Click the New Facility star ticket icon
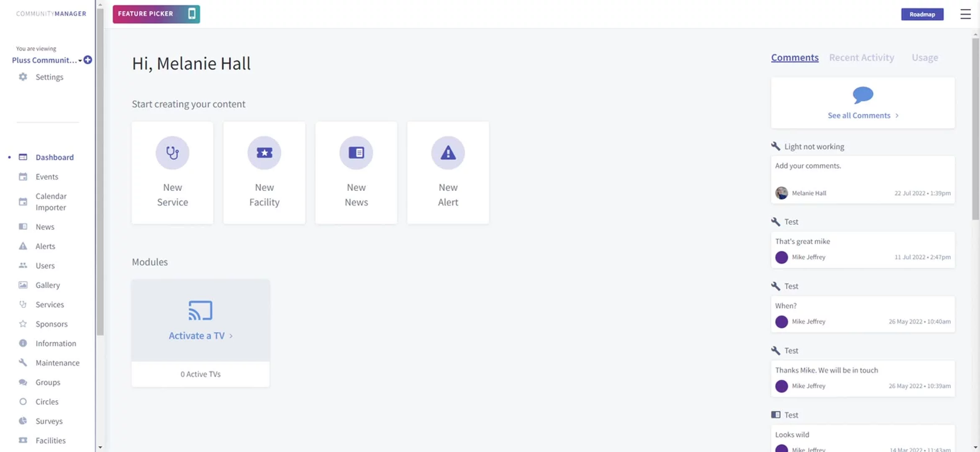Image resolution: width=980 pixels, height=452 pixels. (264, 153)
